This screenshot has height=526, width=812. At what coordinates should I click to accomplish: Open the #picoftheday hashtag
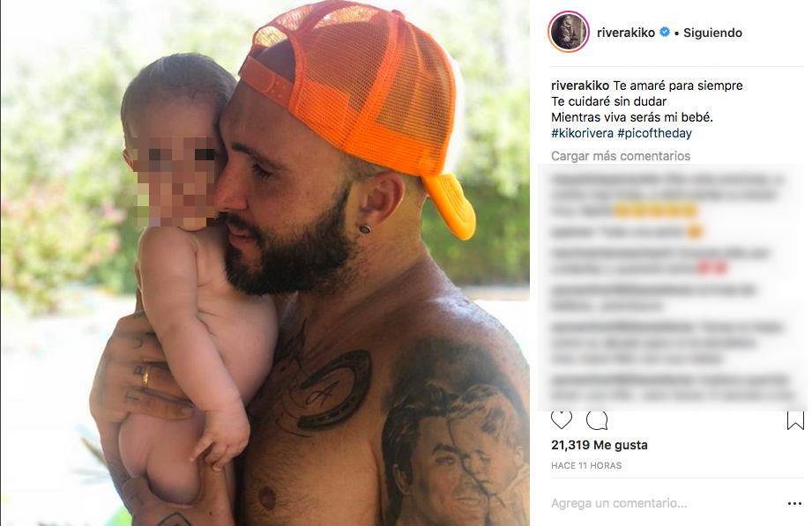(654, 133)
